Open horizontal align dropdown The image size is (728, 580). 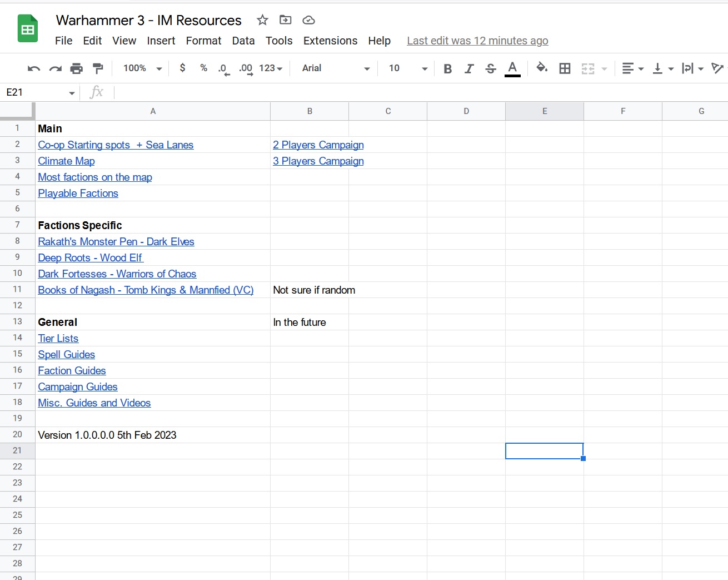tap(632, 68)
